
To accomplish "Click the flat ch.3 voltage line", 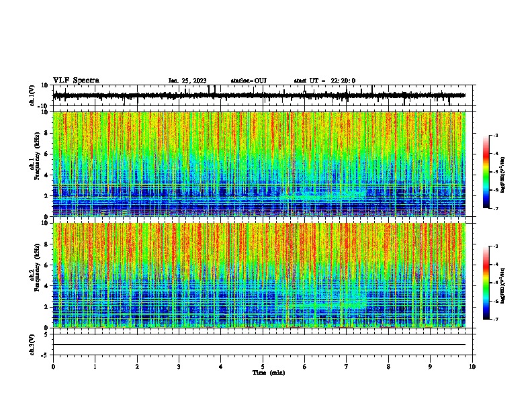I will [259, 345].
